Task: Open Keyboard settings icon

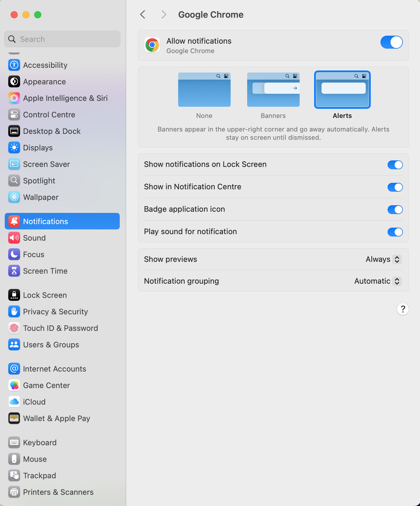Action: pos(14,443)
